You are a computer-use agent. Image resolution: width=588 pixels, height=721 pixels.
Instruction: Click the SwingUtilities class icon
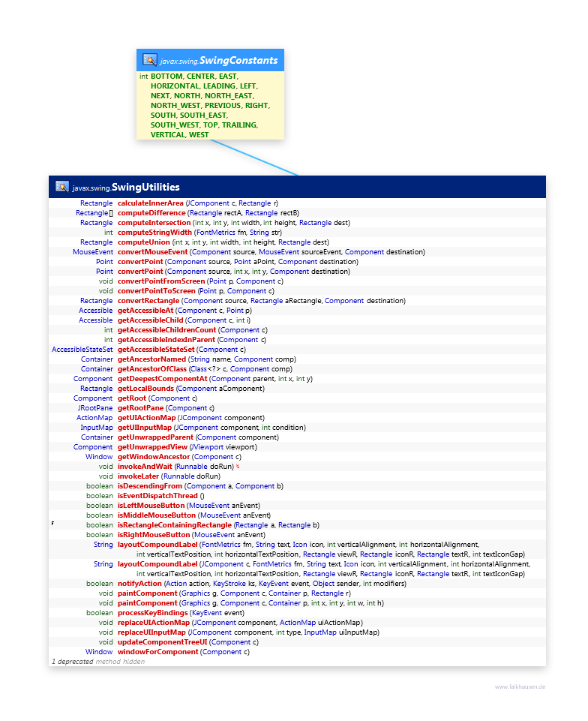point(62,186)
